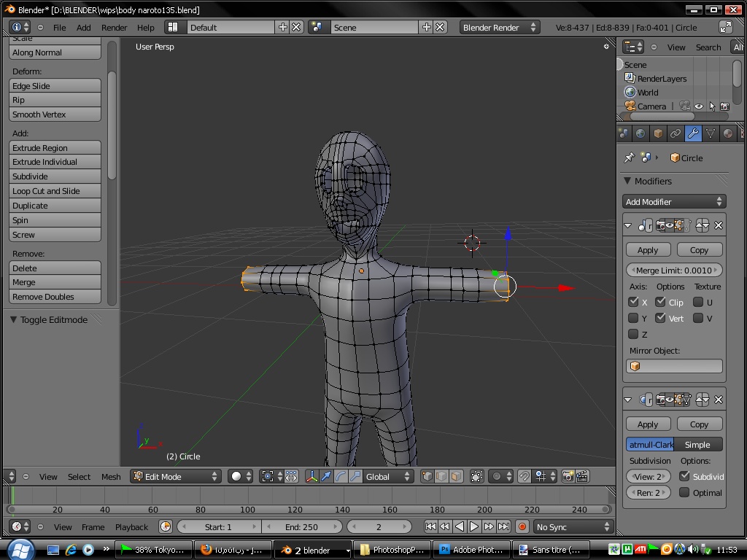Open the No Sync dropdown
This screenshot has height=560, width=747.
(573, 526)
